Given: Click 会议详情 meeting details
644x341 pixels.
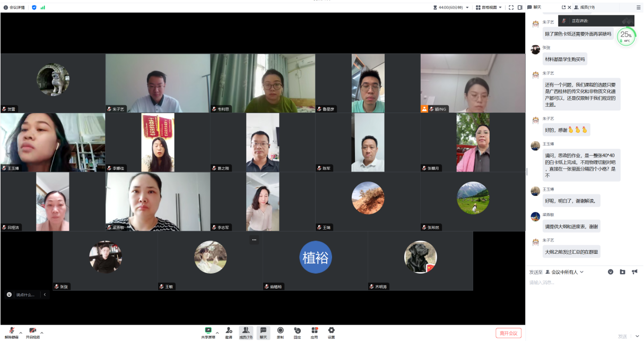Looking at the screenshot, I should pyautogui.click(x=14, y=7).
